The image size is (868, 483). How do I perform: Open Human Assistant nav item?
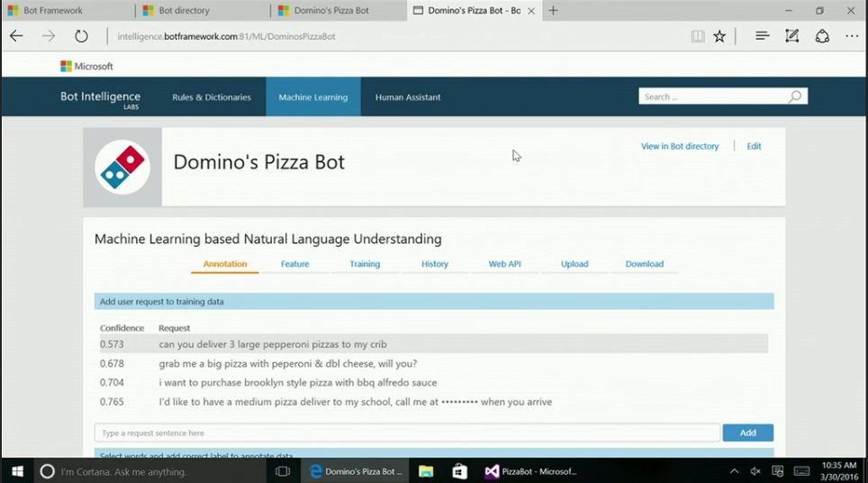click(x=408, y=97)
